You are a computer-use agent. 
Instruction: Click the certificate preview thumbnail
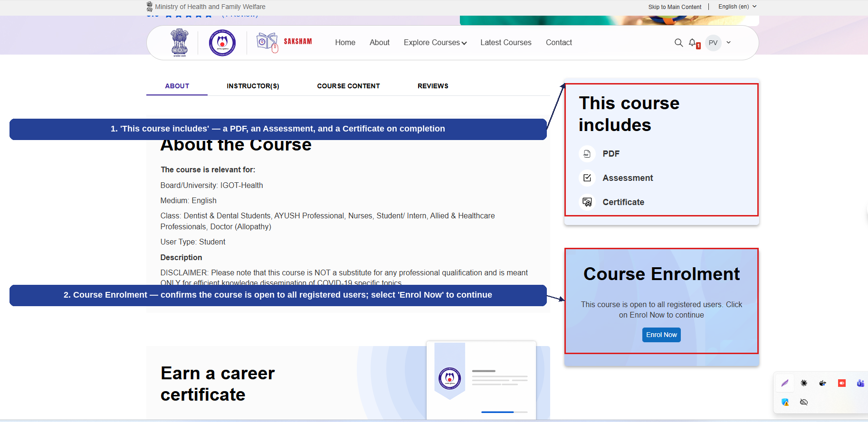tap(481, 380)
